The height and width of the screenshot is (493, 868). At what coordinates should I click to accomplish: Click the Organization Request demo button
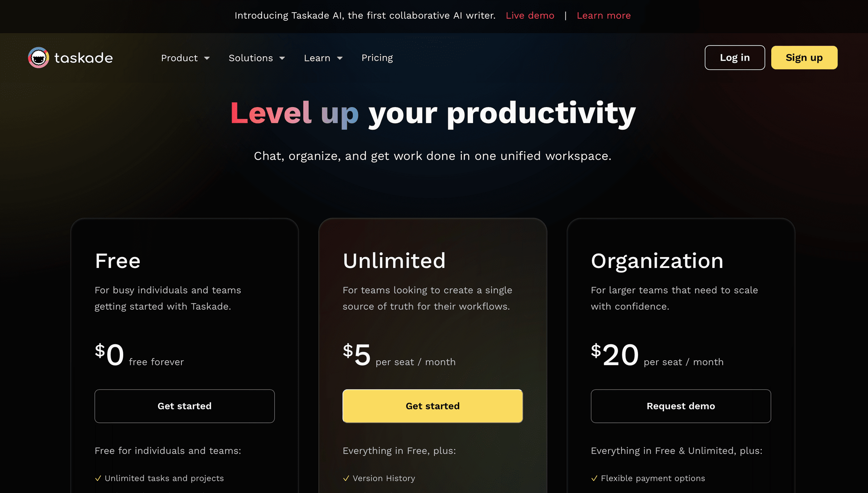(x=680, y=406)
